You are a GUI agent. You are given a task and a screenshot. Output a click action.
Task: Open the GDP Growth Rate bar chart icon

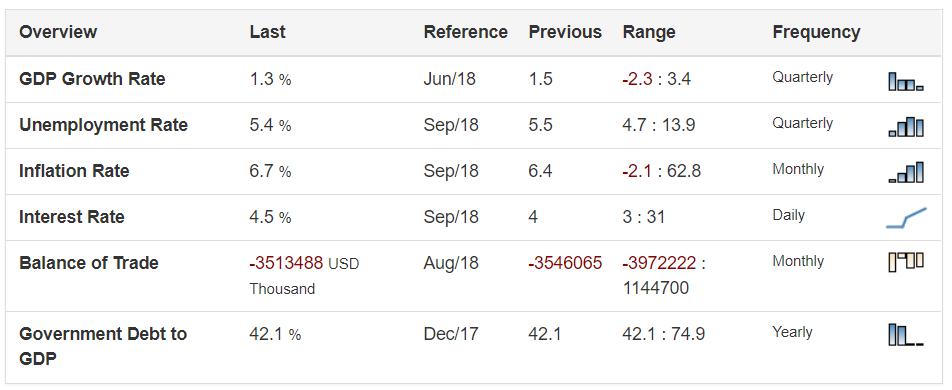pos(906,81)
